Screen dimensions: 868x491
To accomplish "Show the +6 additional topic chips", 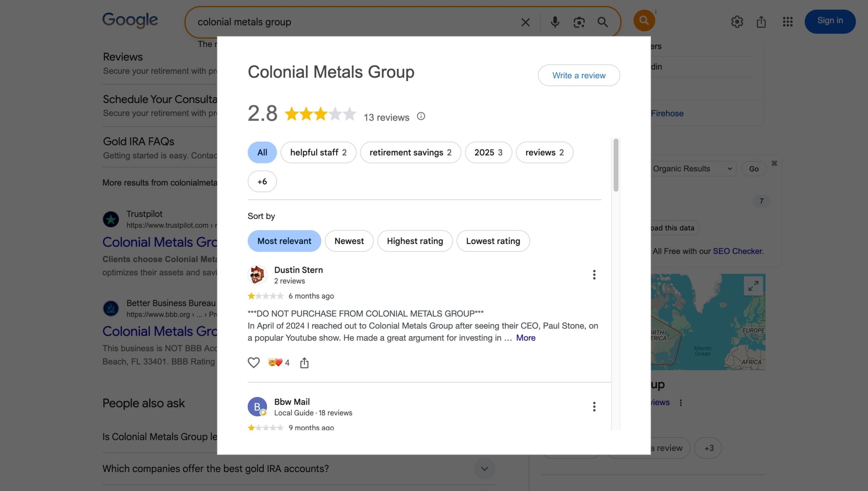I will [262, 181].
